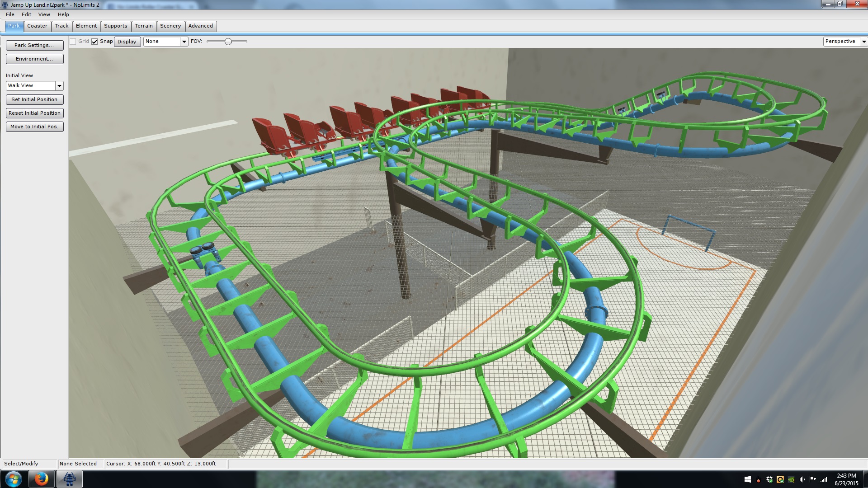Click the network signal tray icon
Image resolution: width=868 pixels, height=488 pixels.
824,479
